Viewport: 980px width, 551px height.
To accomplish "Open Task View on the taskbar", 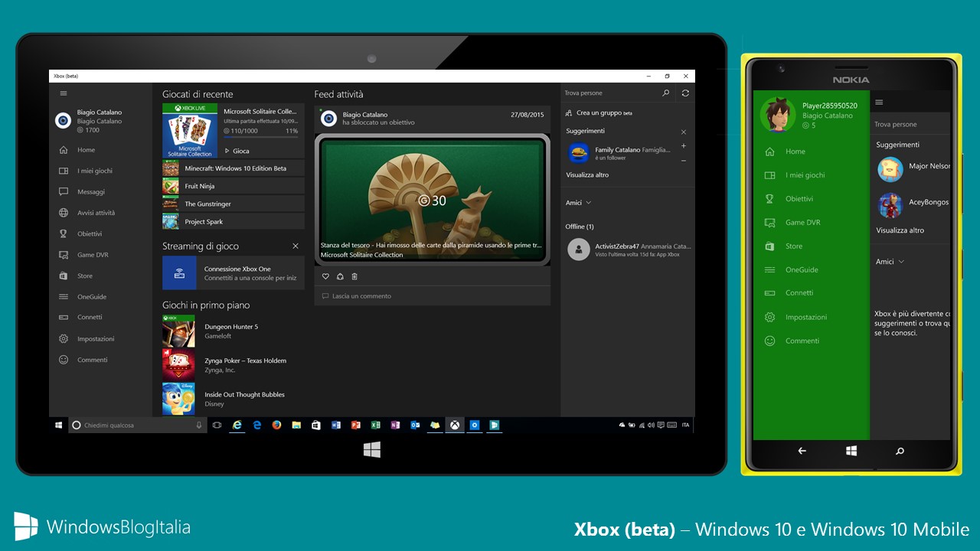I will pos(217,425).
